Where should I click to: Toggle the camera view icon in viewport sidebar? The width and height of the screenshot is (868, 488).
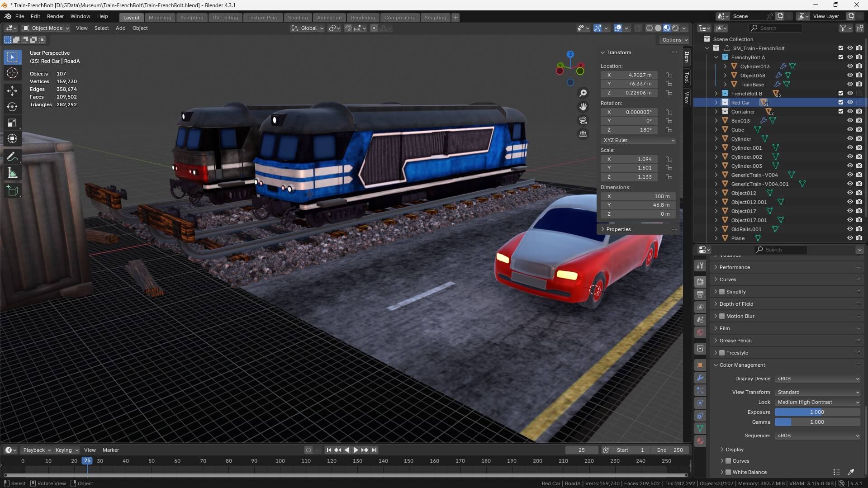pos(583,120)
